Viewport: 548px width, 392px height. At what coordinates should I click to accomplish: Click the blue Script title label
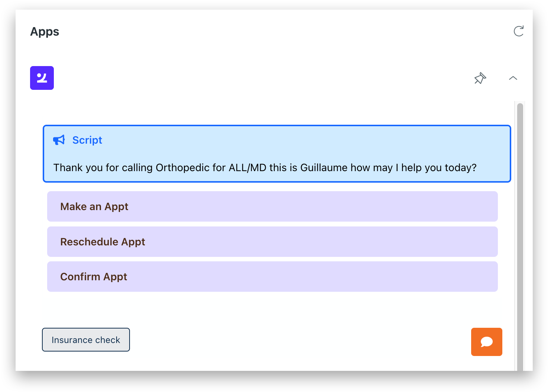[87, 140]
